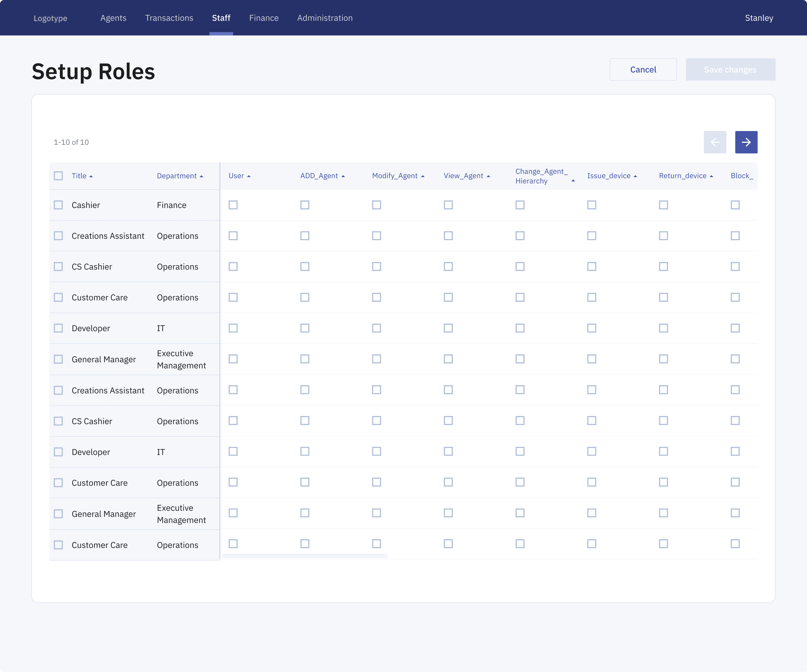Open the Stanley user profile
807x672 pixels.
pyautogui.click(x=759, y=18)
